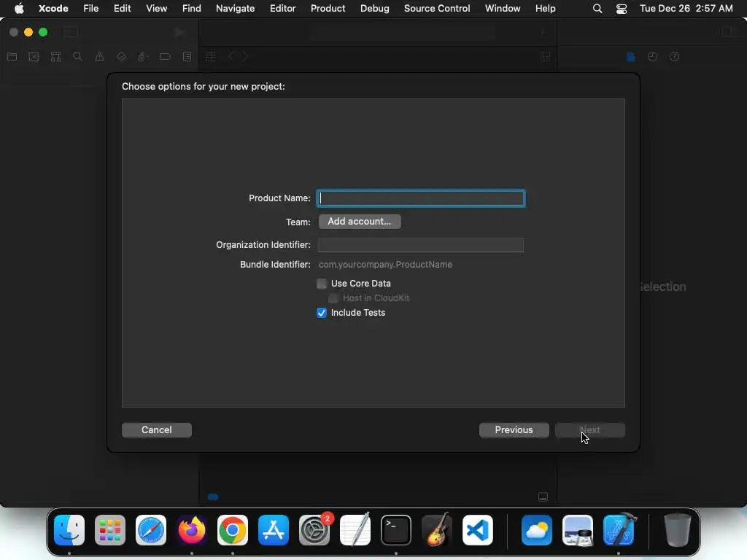Open Finder from the Dock
Image resolution: width=747 pixels, height=560 pixels.
[69, 530]
